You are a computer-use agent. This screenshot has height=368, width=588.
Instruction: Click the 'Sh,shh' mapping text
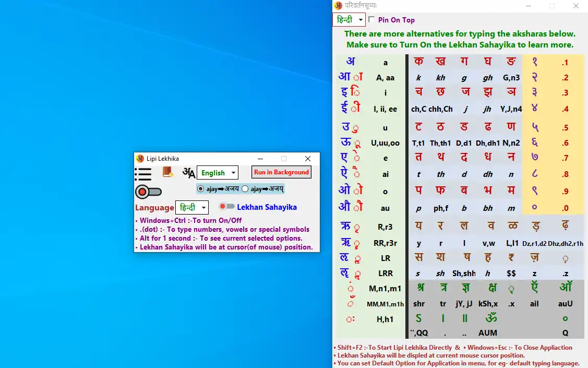point(464,274)
